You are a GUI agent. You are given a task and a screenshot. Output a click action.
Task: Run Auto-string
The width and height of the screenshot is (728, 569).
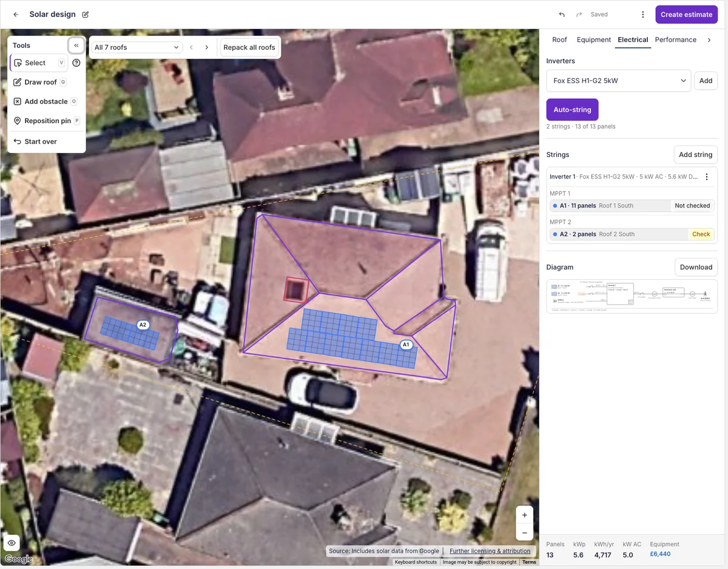573,110
